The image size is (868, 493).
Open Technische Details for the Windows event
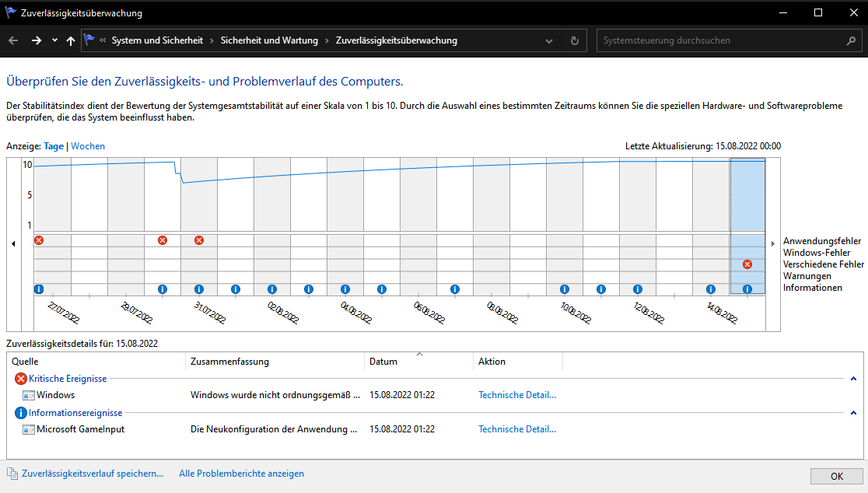click(x=517, y=395)
